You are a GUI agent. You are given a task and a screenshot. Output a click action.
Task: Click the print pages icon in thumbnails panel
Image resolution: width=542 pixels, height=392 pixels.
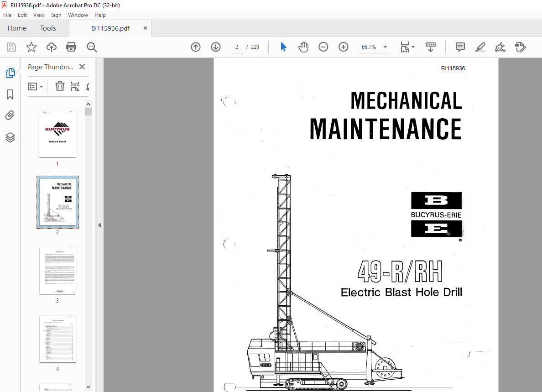coord(75,86)
